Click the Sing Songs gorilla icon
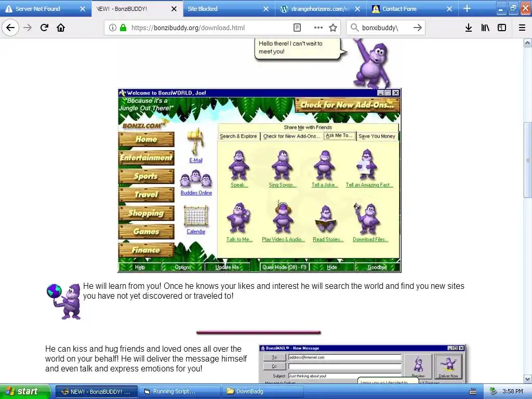This screenshot has height=399, width=532. tap(282, 165)
